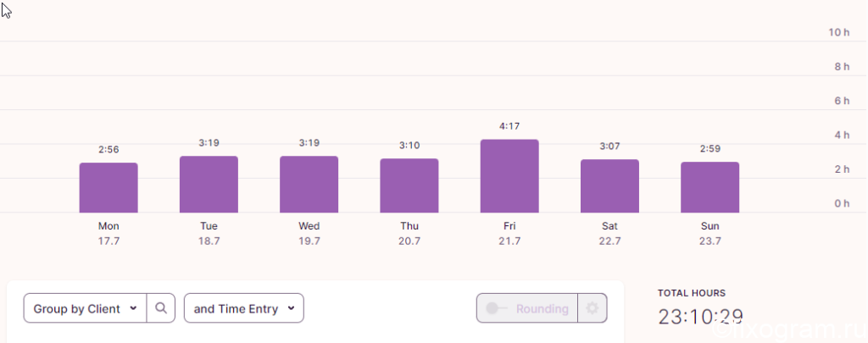Toggle the Rounding switch

[496, 308]
